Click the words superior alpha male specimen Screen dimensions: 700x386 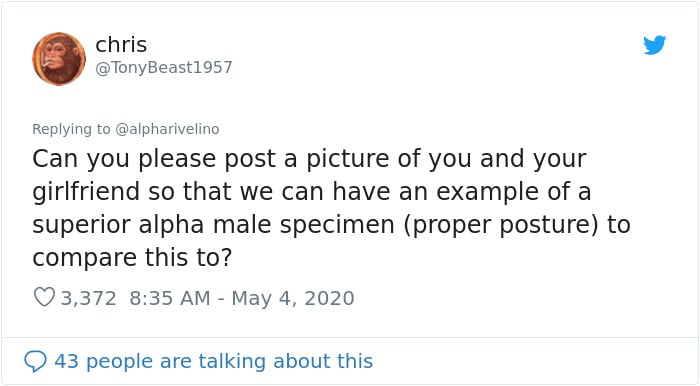(x=213, y=225)
